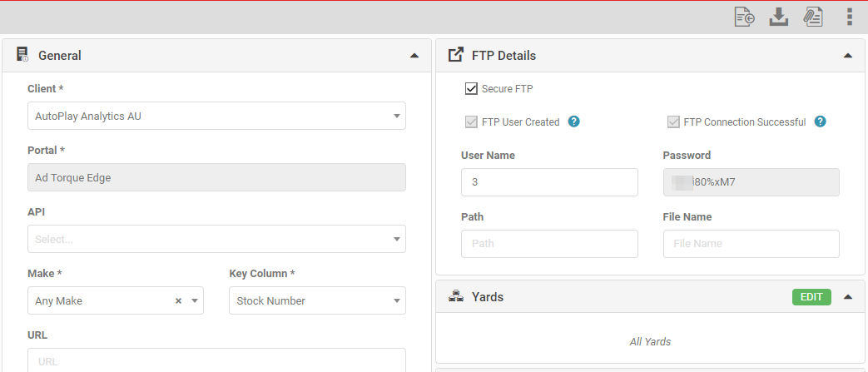Open the vertical three-dot more menu
The image size is (868, 372).
[849, 17]
